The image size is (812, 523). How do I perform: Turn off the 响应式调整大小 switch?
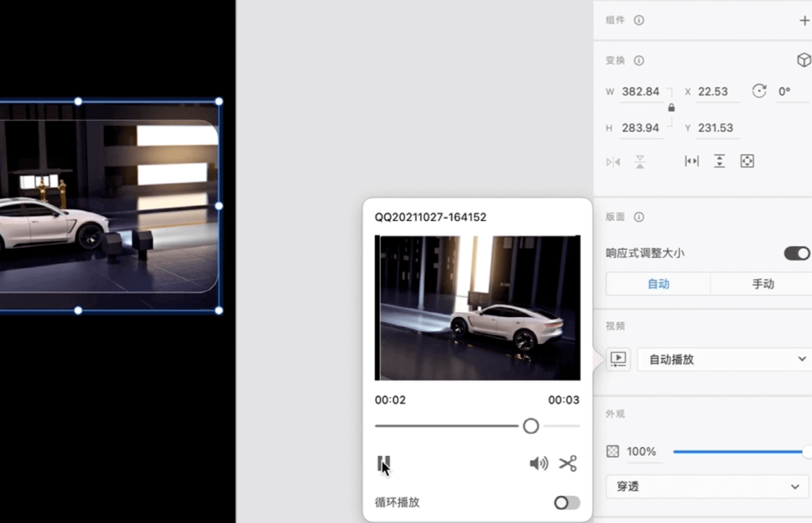pyautogui.click(x=797, y=253)
